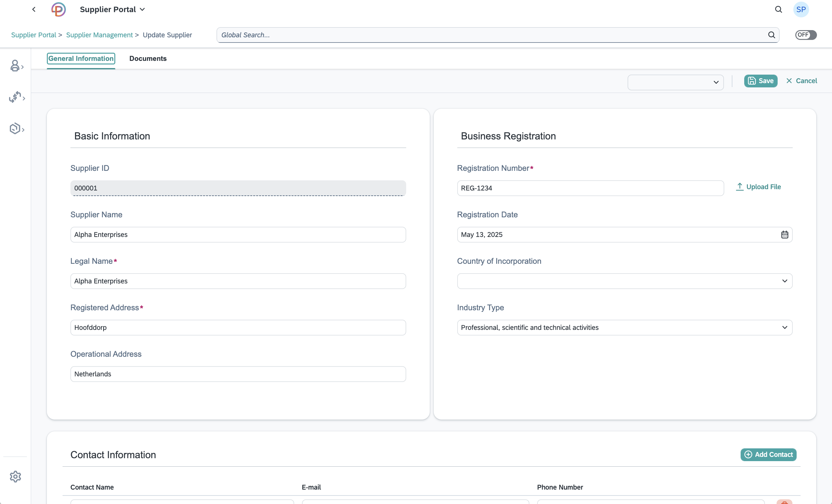Edit the Supplier Name field
The height and width of the screenshot is (504, 832).
(x=238, y=235)
